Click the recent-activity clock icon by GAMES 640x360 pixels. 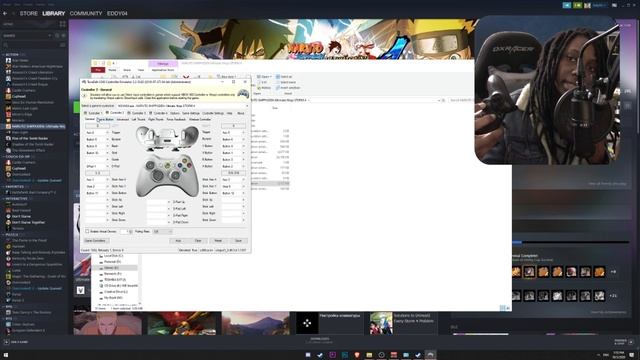click(57, 36)
